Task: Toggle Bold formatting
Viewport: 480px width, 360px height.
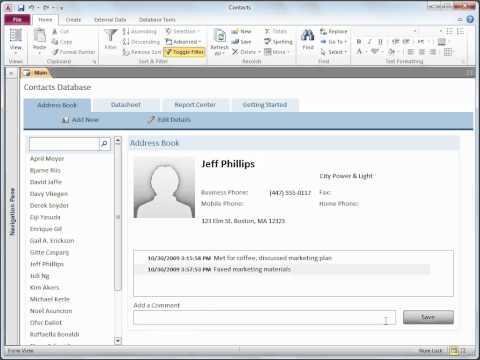Action: tap(359, 42)
